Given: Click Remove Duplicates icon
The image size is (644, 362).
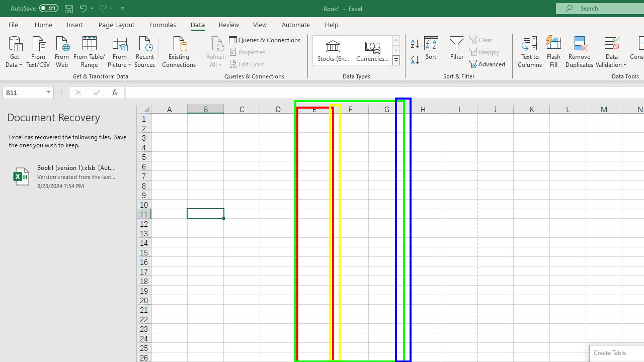Looking at the screenshot, I should 579,51.
